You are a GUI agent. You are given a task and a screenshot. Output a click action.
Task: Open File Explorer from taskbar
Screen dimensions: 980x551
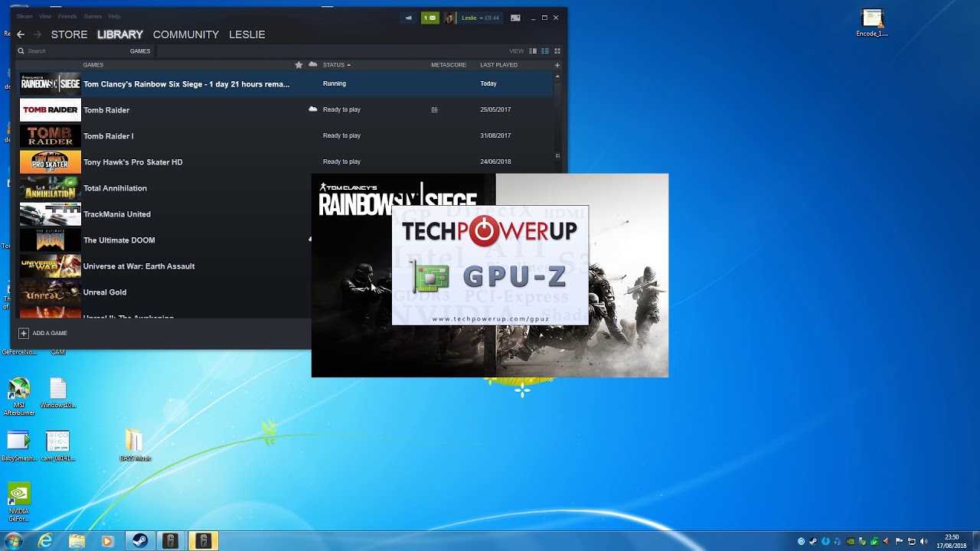tap(77, 541)
